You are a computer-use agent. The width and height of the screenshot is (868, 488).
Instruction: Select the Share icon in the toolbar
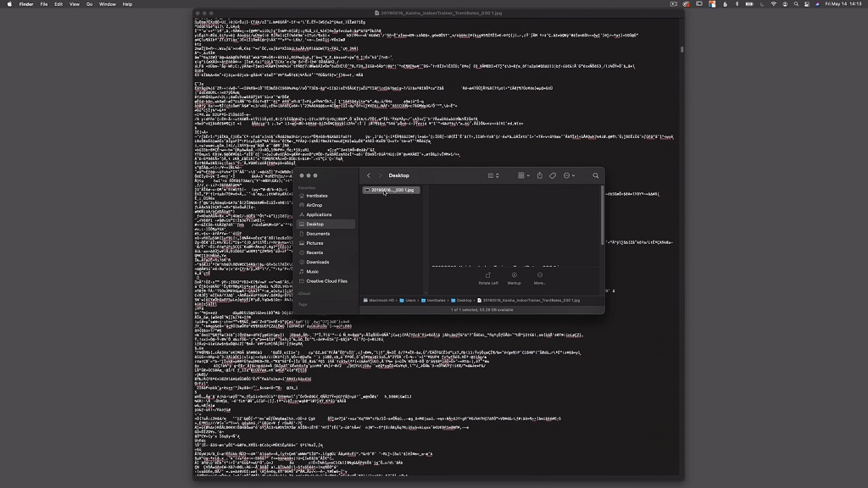click(540, 175)
